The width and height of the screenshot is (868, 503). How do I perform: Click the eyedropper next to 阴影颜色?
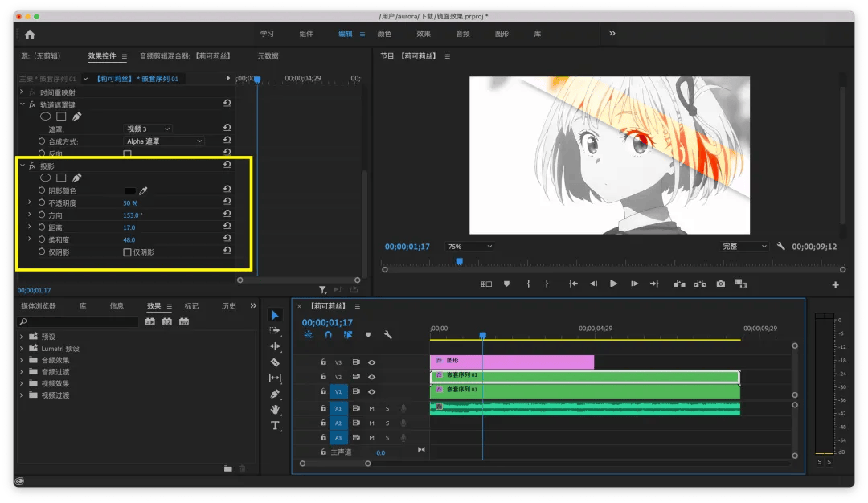tap(144, 190)
